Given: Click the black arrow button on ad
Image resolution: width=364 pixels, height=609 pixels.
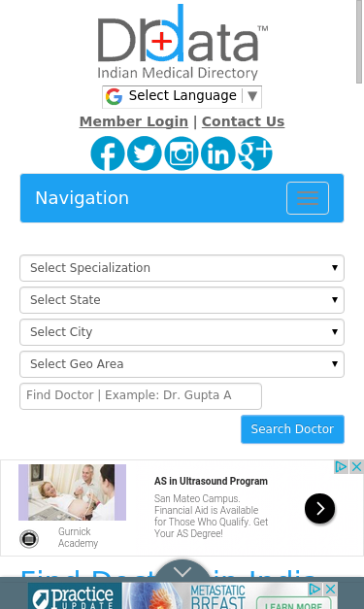Looking at the screenshot, I should click(x=319, y=508).
